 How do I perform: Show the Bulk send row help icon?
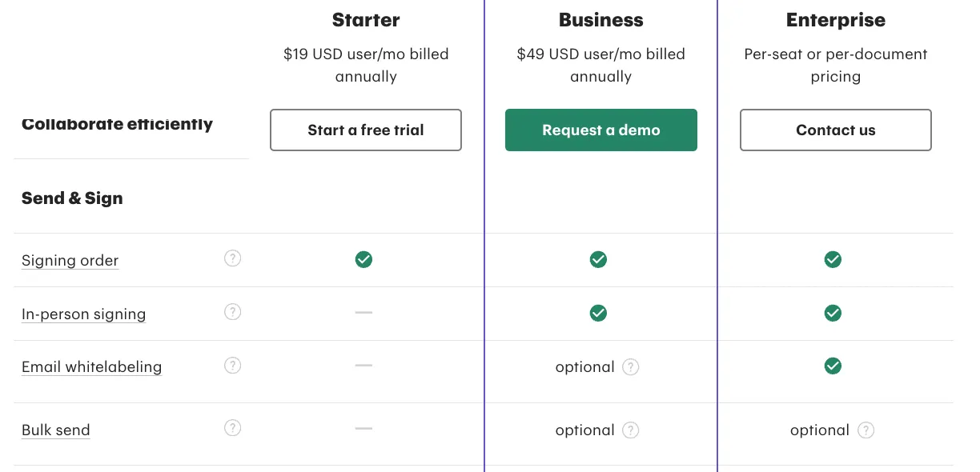click(x=232, y=428)
